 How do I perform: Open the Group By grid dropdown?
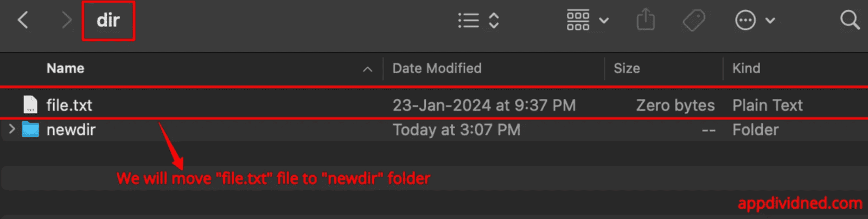coord(587,21)
